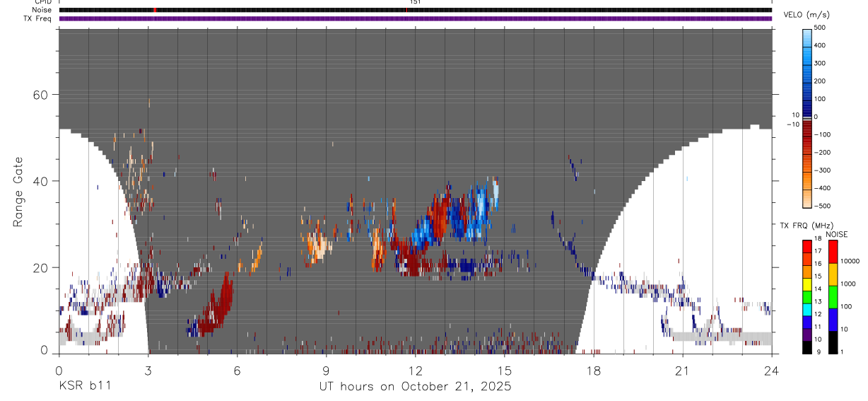Click the 21 tick label on the UT hours axis
Viewport: 868px width, 401px height.
682,371
